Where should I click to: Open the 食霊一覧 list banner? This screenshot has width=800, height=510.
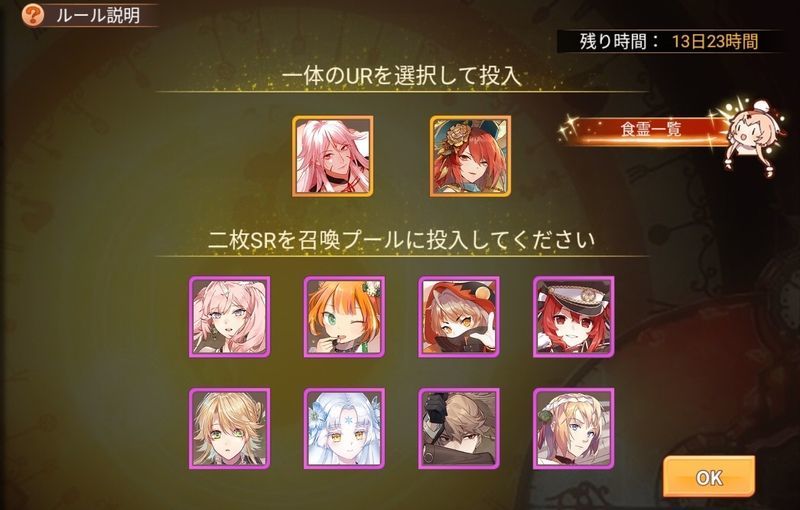pos(651,130)
